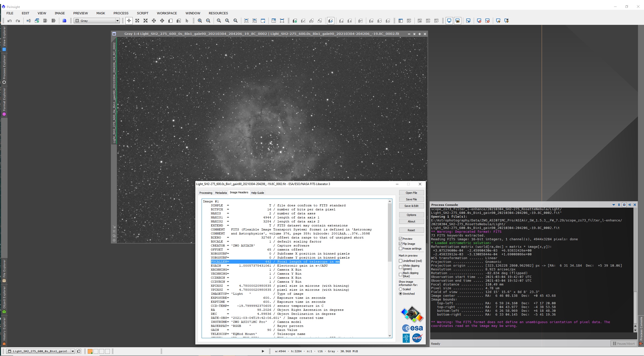
Task: Click the Open File button
Action: point(411,193)
